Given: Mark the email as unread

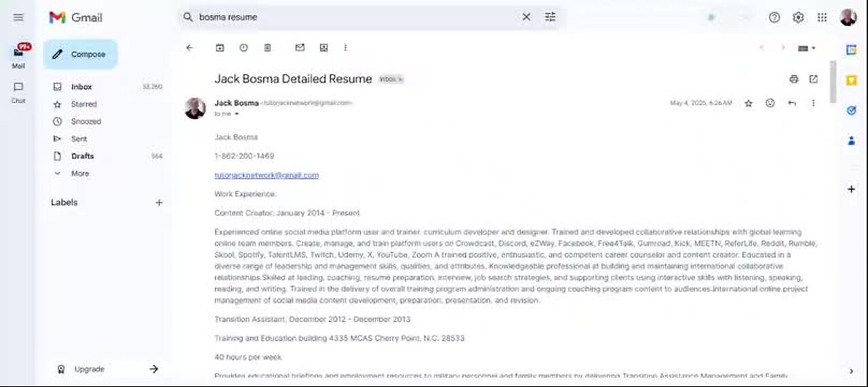Looking at the screenshot, I should click(x=300, y=47).
